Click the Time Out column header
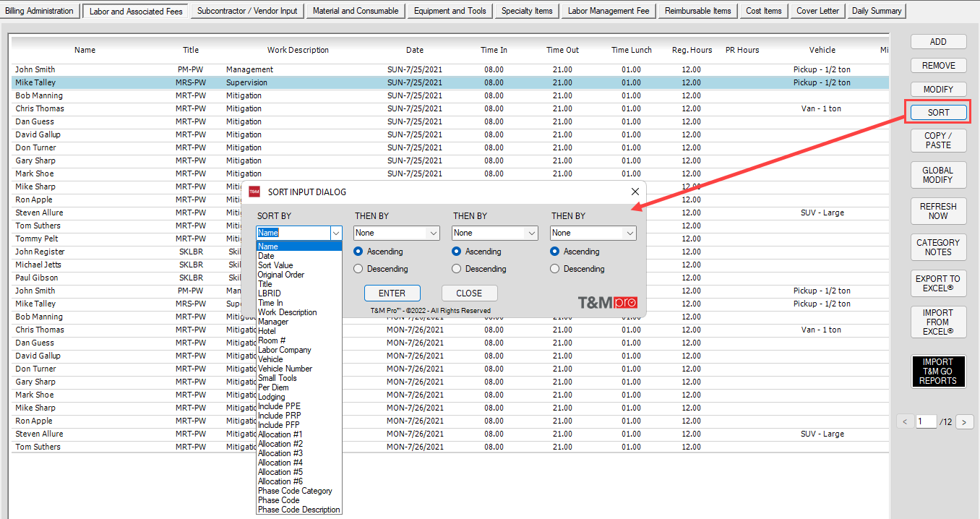 point(562,50)
